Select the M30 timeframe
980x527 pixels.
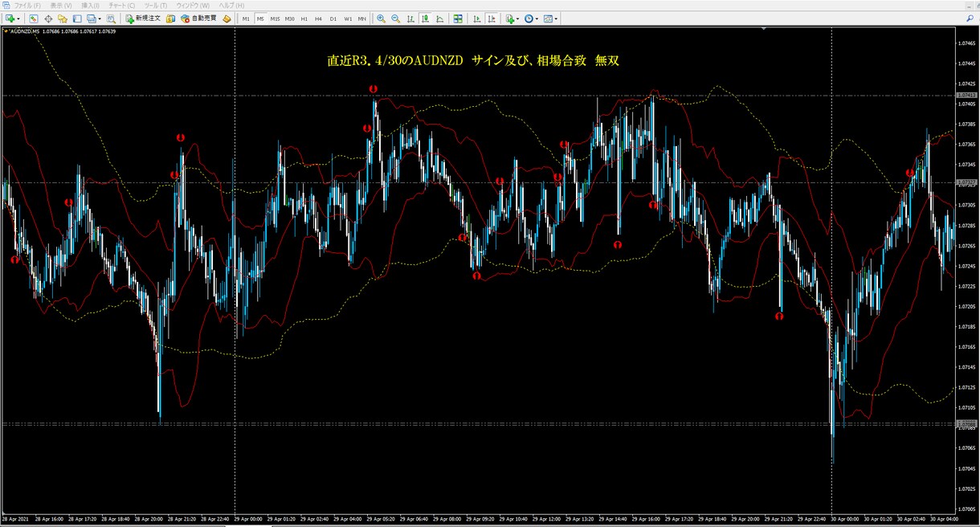click(289, 18)
